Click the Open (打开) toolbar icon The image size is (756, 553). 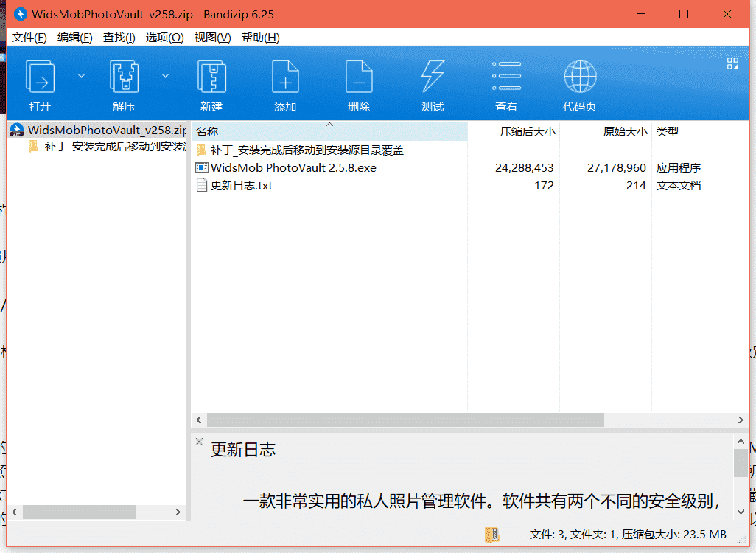coord(40,76)
